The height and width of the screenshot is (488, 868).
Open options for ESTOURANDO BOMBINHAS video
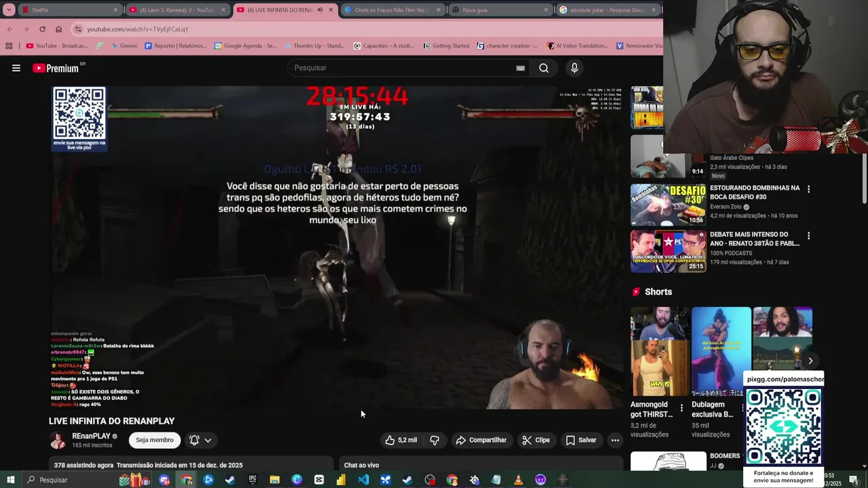click(x=808, y=189)
